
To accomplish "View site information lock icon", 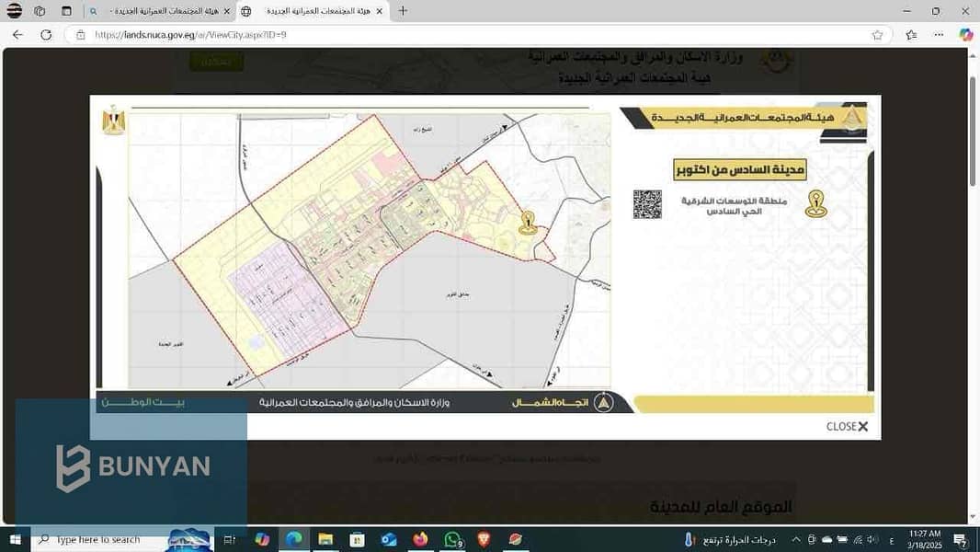I will pos(81,35).
